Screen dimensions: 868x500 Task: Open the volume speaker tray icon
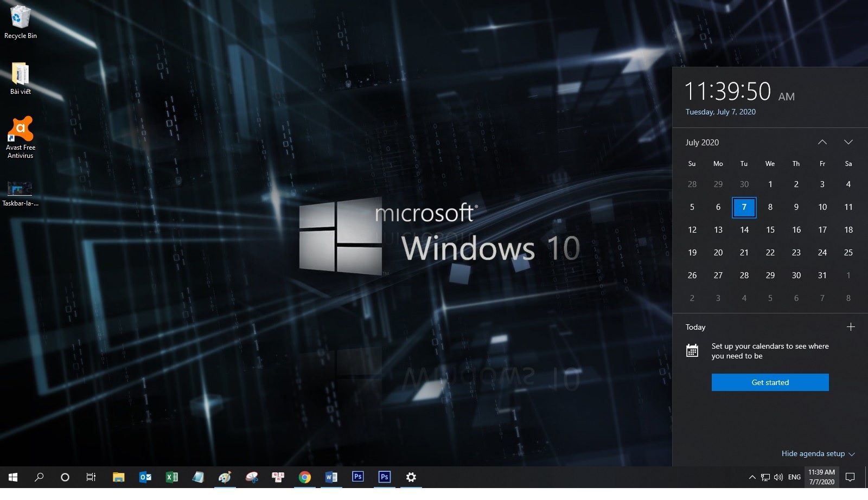(778, 477)
